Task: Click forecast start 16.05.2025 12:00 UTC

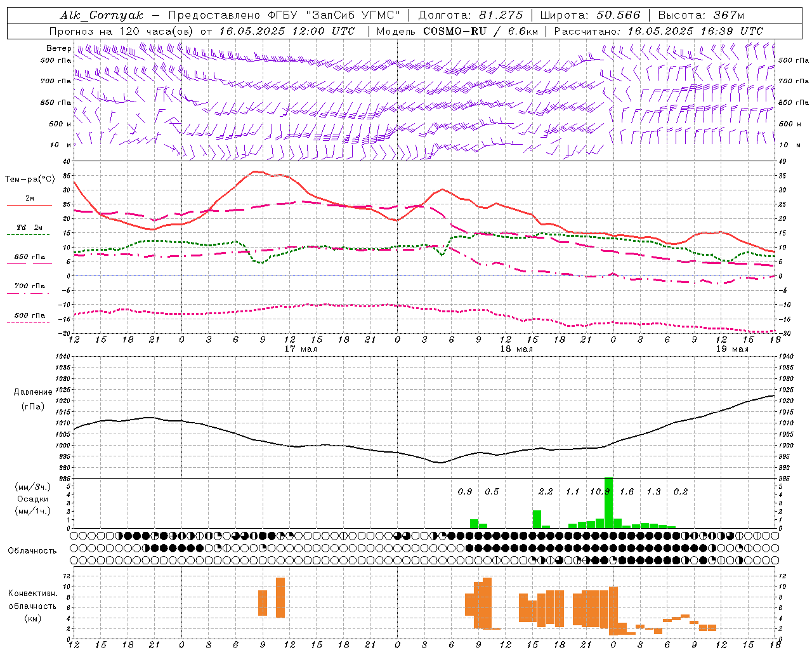Action: pos(287,31)
